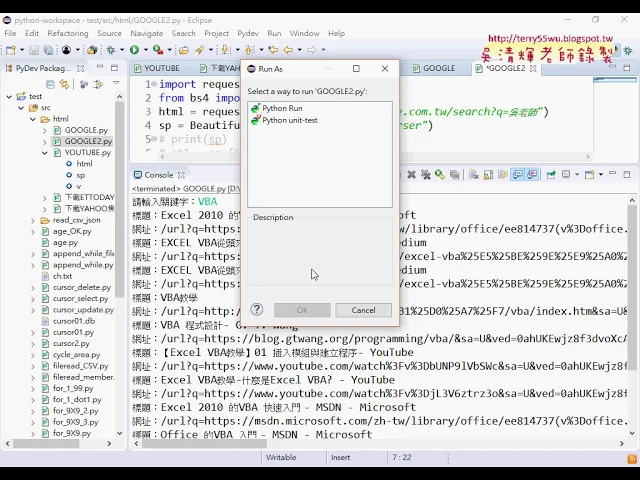Click the Back navigation arrow icon
This screenshot has height=480, width=640.
(288, 50)
